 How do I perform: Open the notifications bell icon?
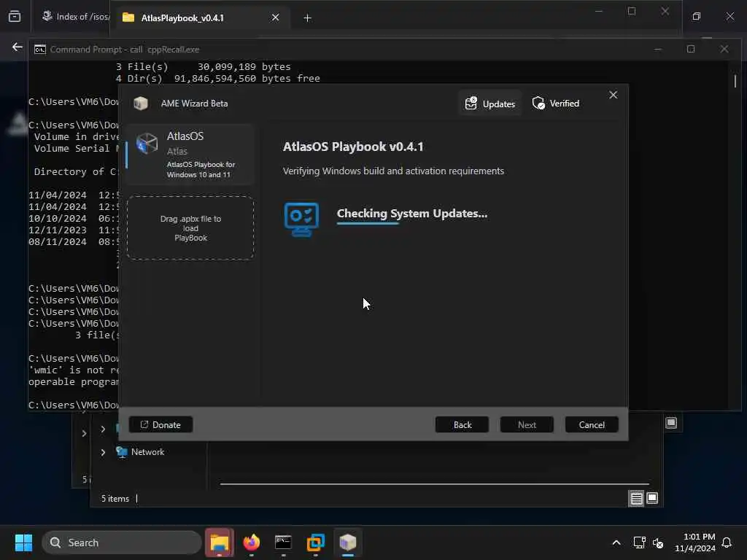click(727, 542)
